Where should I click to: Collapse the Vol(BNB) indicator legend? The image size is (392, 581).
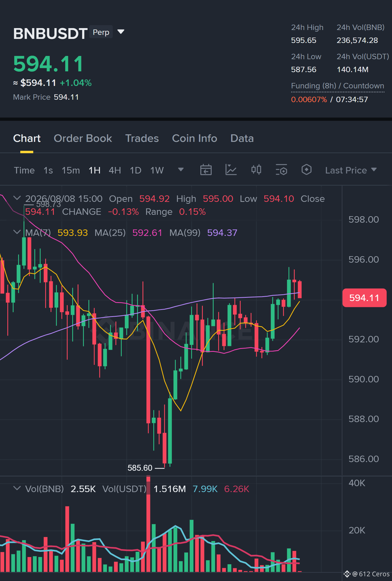[17, 488]
